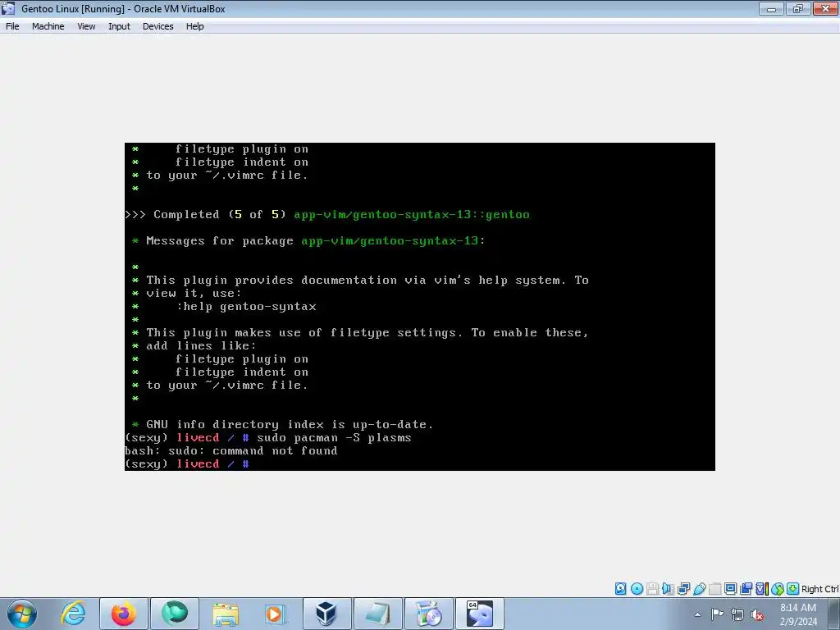Viewport: 840px width, 630px height.
Task: Click the hard disk activity indicator
Action: coord(620,589)
